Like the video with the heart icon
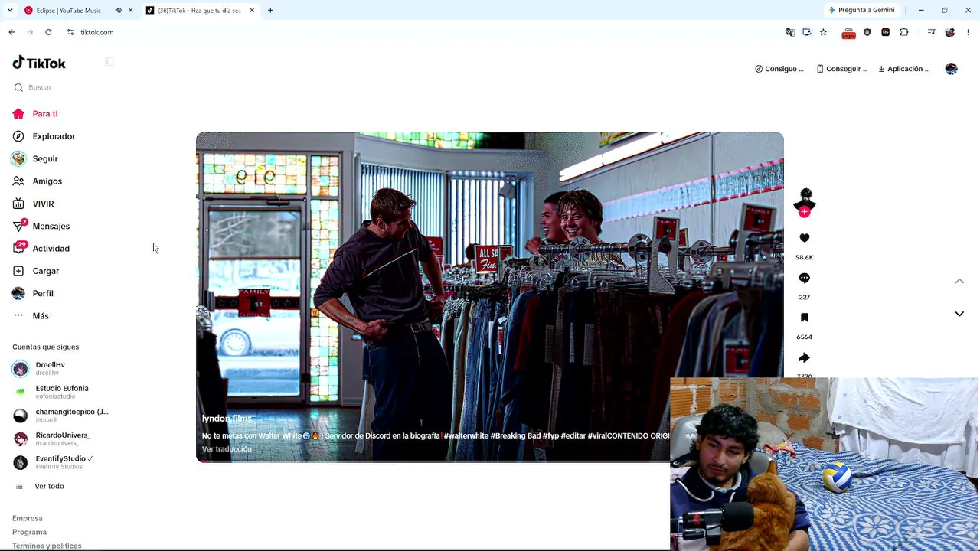980x551 pixels. pos(804,238)
